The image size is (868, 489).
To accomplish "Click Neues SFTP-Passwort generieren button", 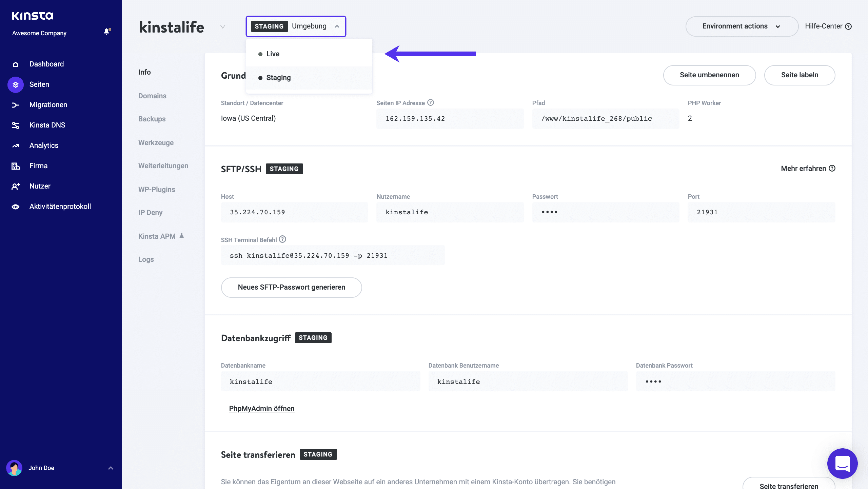I will (292, 287).
